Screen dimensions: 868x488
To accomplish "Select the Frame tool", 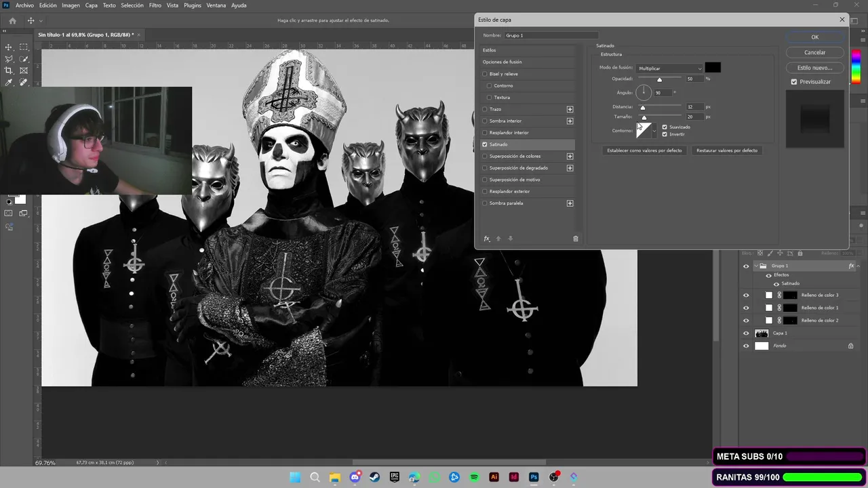I will (x=24, y=70).
